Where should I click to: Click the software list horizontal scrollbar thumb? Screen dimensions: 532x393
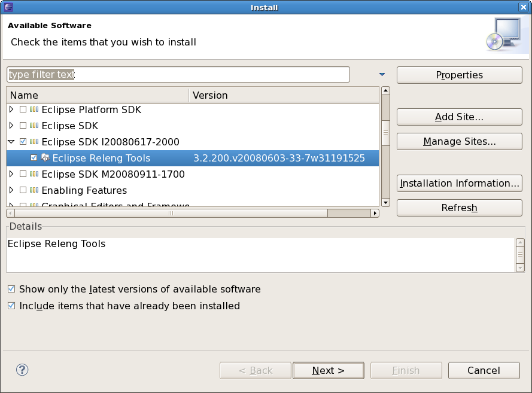point(171,214)
